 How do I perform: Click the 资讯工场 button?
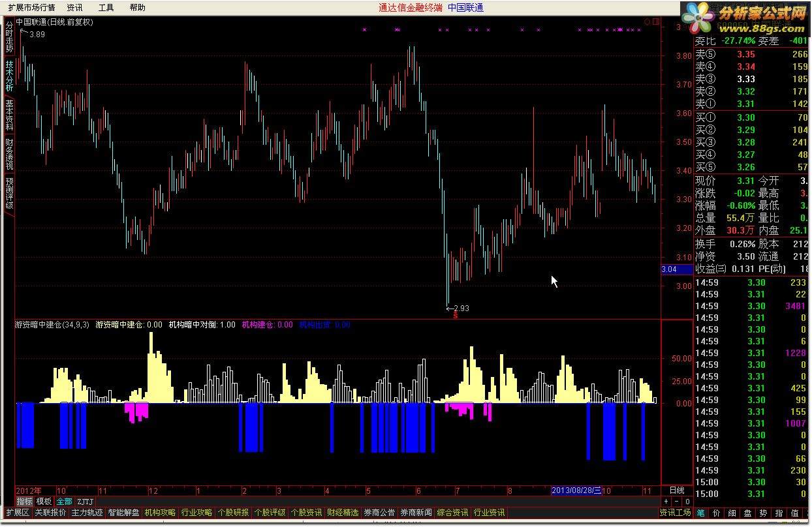point(675,513)
